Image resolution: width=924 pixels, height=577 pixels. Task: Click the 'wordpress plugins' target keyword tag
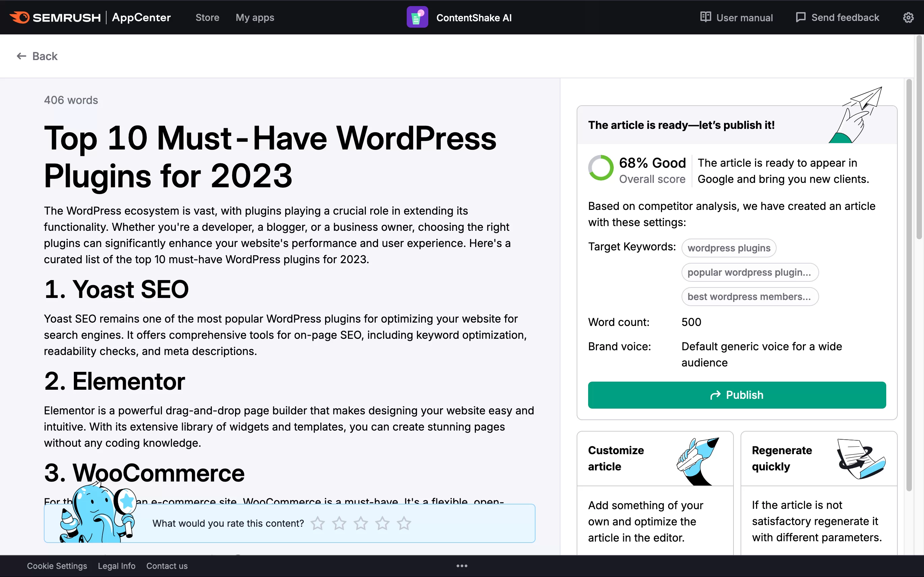point(729,247)
